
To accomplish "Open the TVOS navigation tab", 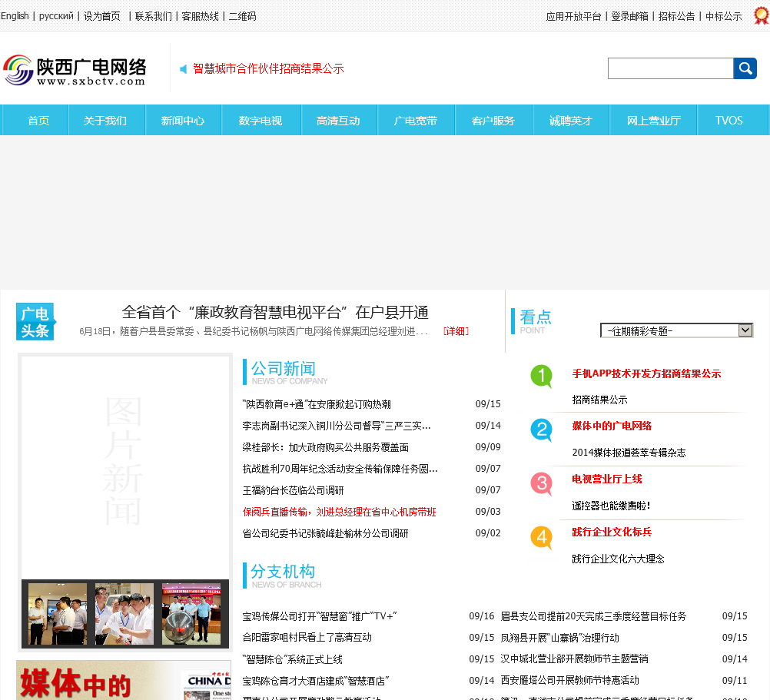I will coord(729,121).
